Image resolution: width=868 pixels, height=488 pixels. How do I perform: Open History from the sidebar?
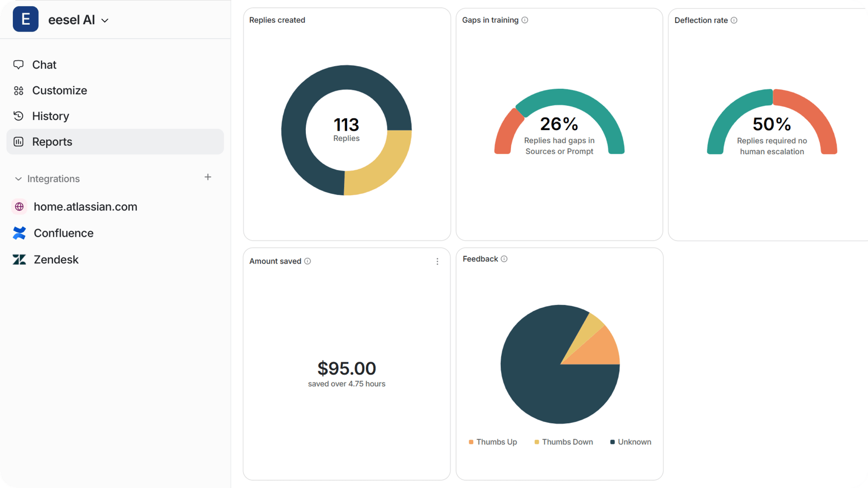click(50, 116)
